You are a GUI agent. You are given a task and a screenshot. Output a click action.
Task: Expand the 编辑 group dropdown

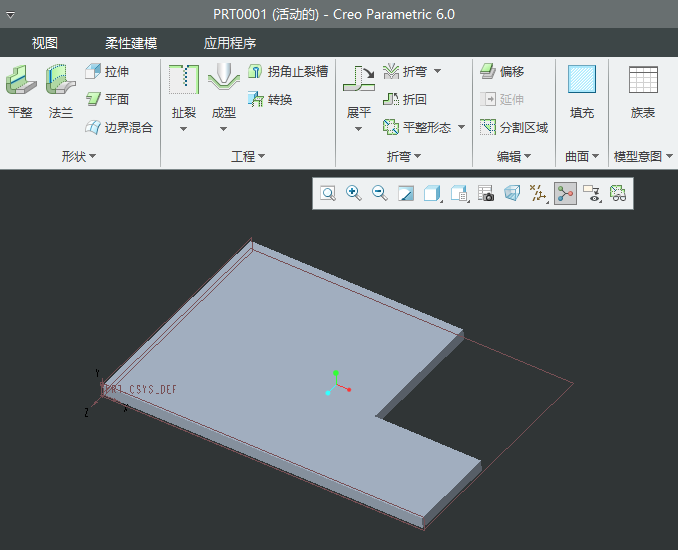pos(514,156)
